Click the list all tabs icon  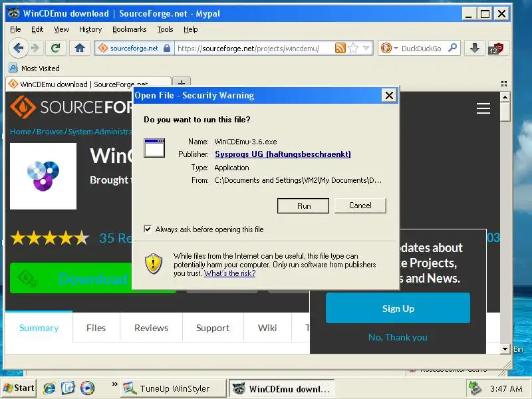click(x=504, y=84)
